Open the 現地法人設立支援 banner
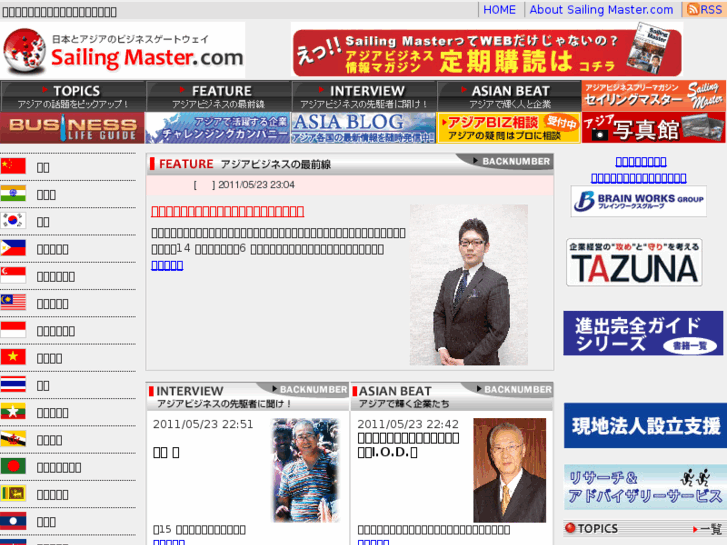This screenshot has height=545, width=727. (645, 425)
